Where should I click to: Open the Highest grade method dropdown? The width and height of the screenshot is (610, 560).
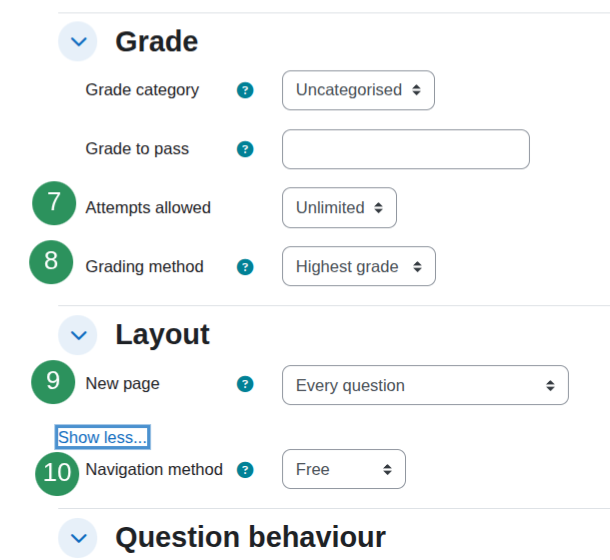pyautogui.click(x=359, y=266)
